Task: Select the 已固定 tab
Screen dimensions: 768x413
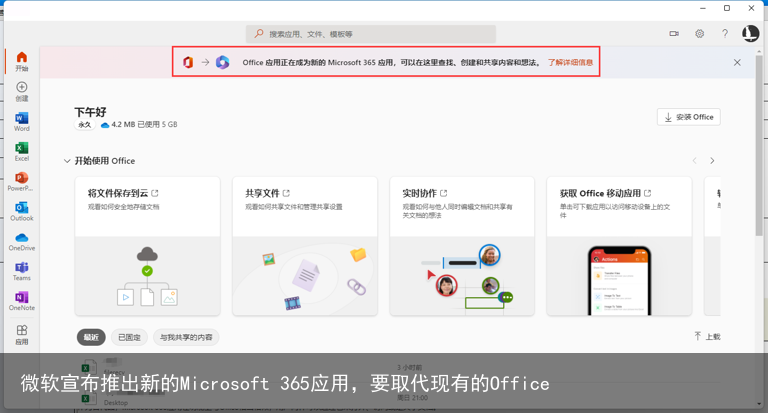Action: point(129,337)
